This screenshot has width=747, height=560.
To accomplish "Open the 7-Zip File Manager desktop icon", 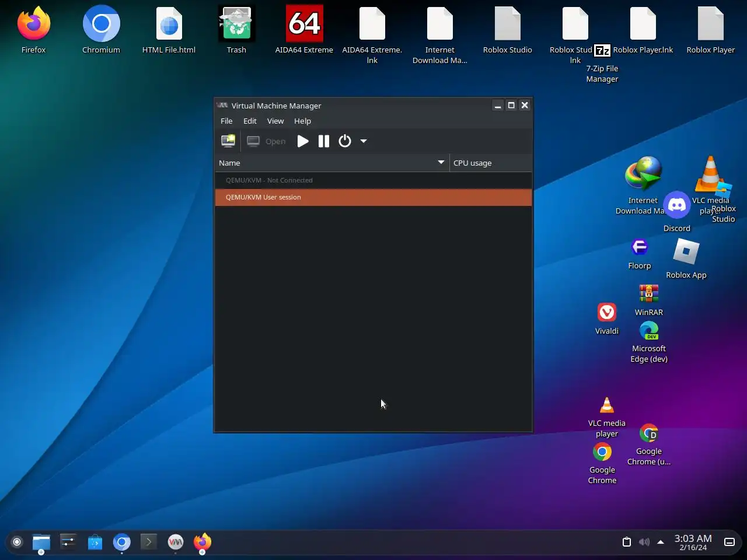I will tap(602, 51).
